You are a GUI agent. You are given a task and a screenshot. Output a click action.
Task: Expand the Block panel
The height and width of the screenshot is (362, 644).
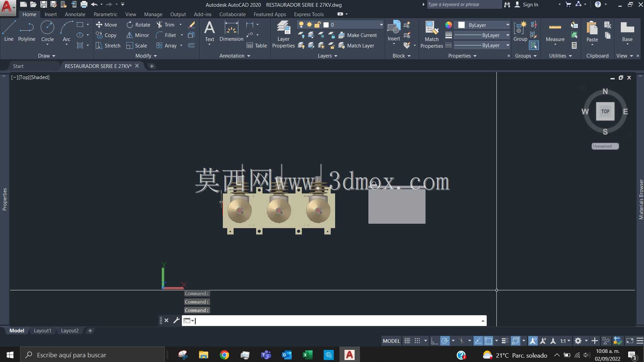[x=402, y=56]
